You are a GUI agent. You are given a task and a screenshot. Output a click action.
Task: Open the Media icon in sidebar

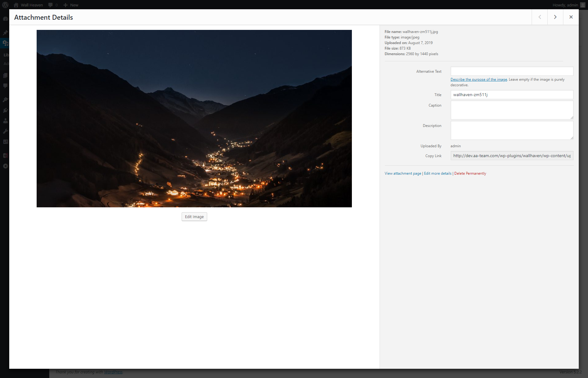point(5,43)
